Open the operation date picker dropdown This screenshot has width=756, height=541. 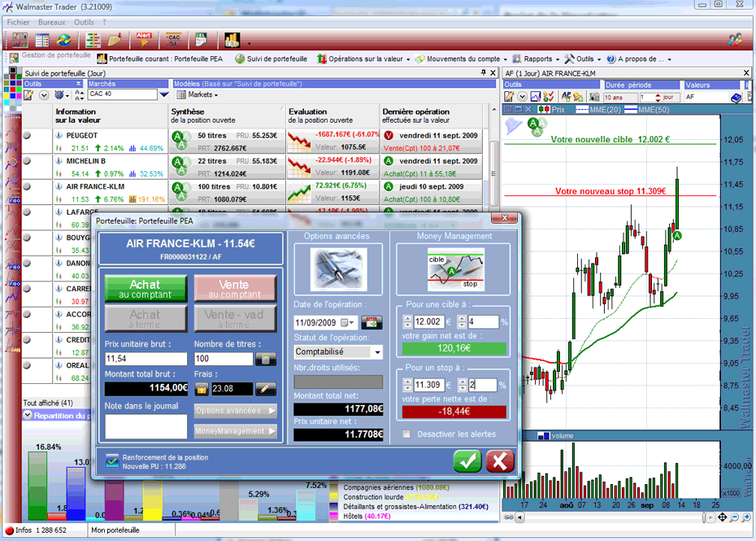(x=348, y=322)
